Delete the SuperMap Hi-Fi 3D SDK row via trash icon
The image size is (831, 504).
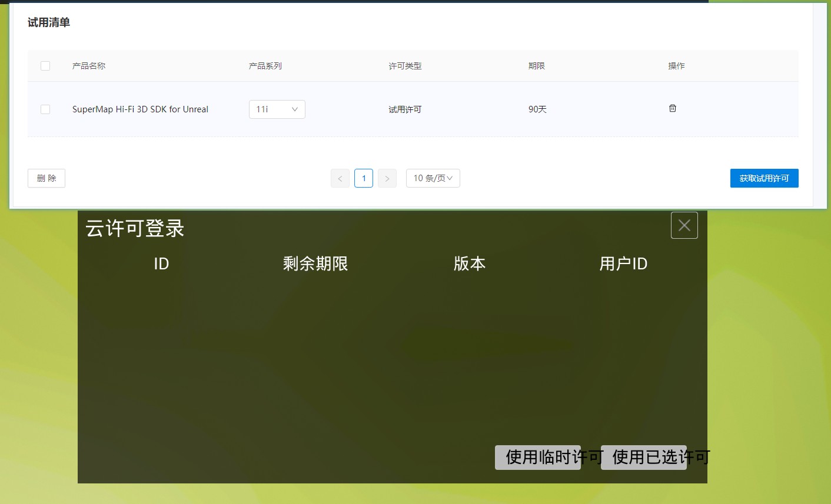point(673,108)
